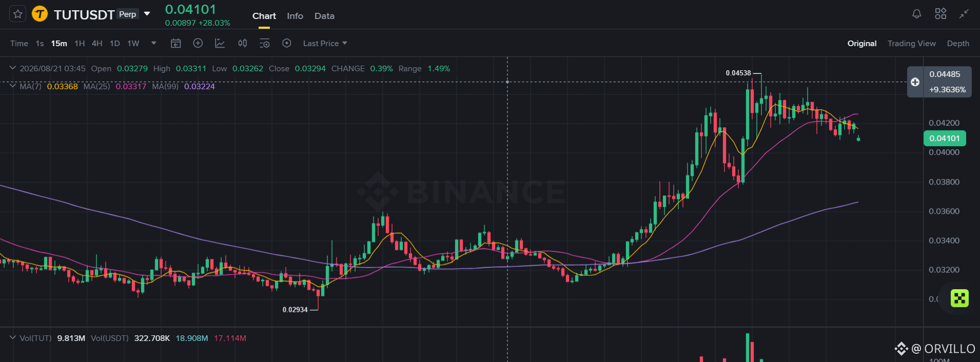Click the add (plus circle) toolbar icon
This screenshot has width=980, height=362.
(x=198, y=44)
